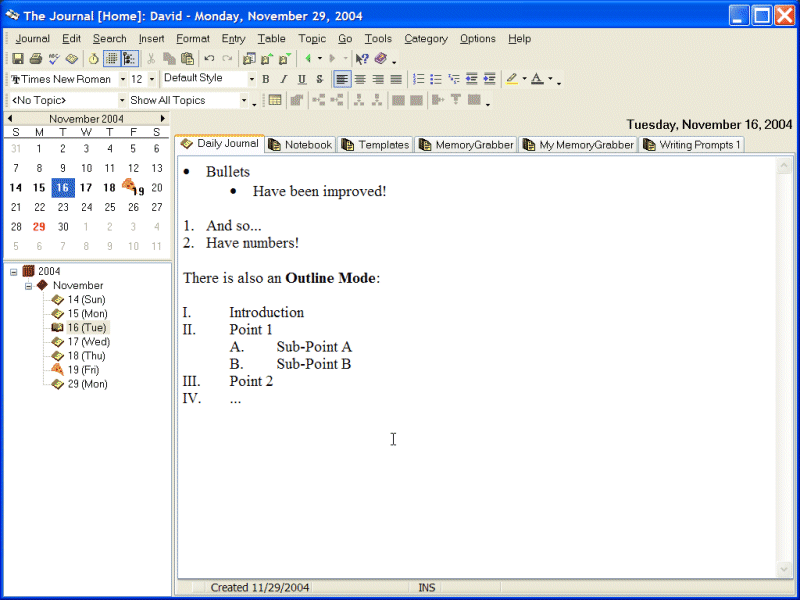Viewport: 800px width, 600px height.
Task: Open the Show All Topics dropdown
Action: tap(243, 100)
